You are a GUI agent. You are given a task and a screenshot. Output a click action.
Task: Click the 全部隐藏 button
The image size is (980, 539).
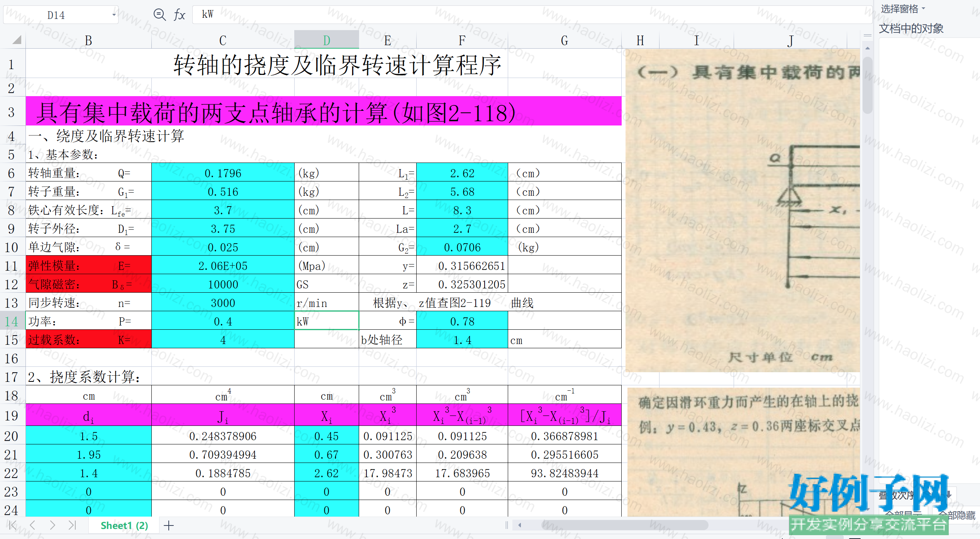[956, 515]
